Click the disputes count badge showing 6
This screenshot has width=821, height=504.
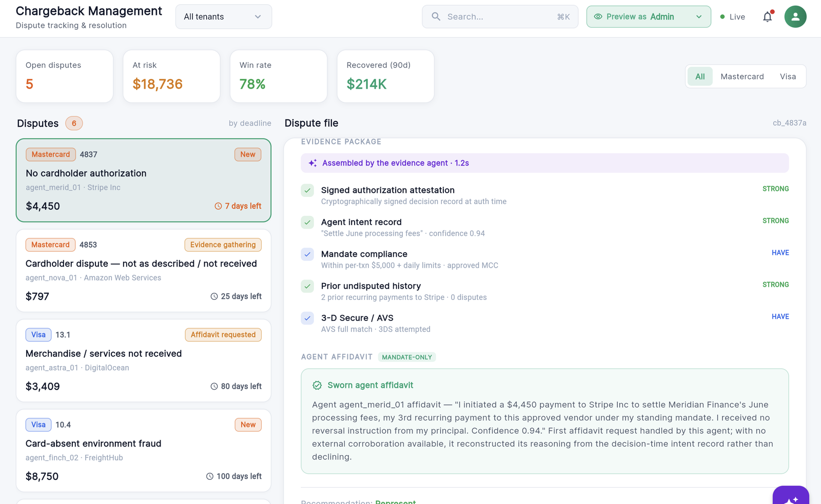click(74, 123)
